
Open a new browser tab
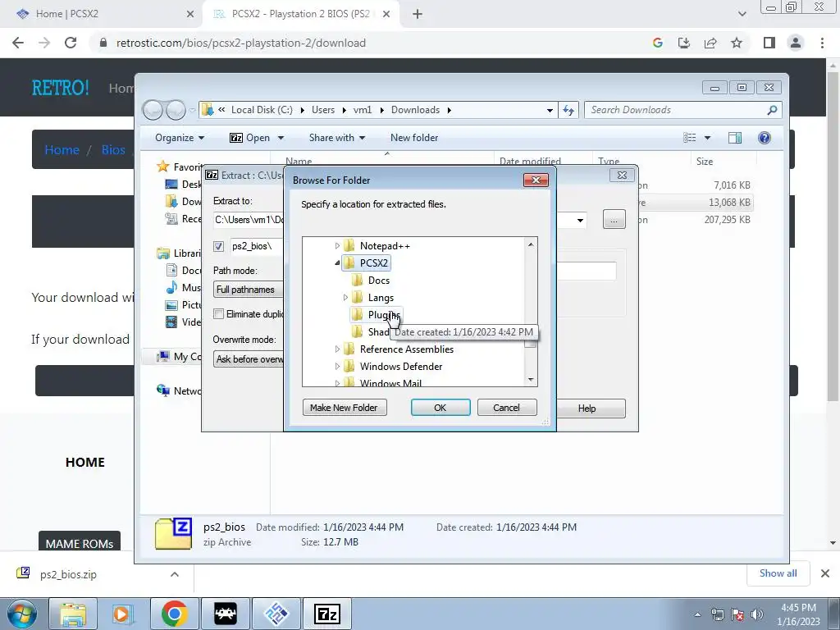pos(418,14)
